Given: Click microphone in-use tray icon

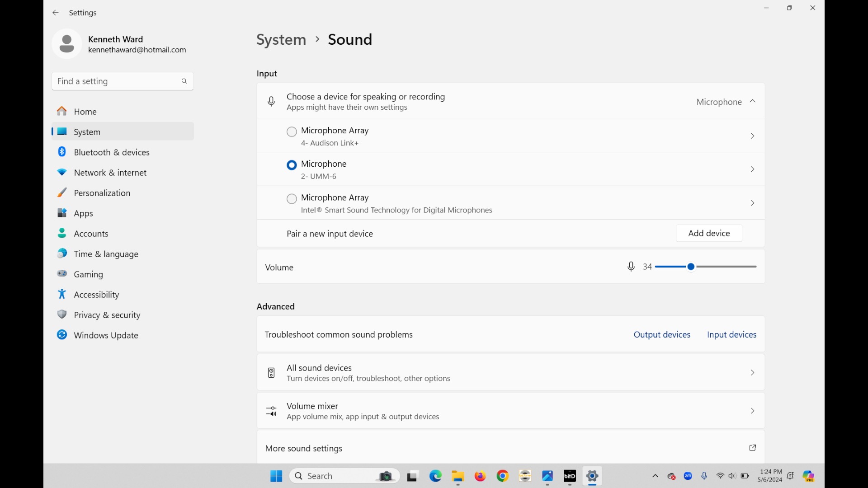Looking at the screenshot, I should coord(704,476).
